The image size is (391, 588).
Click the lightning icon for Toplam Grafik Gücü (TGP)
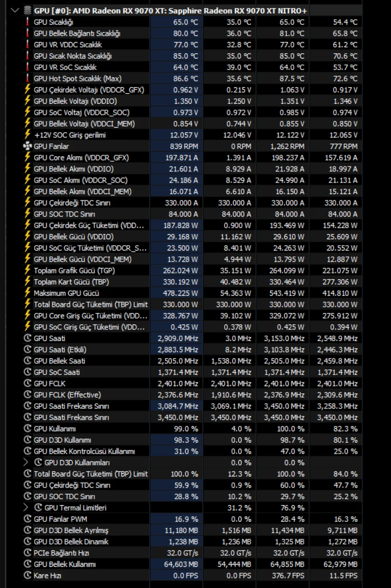(27, 270)
